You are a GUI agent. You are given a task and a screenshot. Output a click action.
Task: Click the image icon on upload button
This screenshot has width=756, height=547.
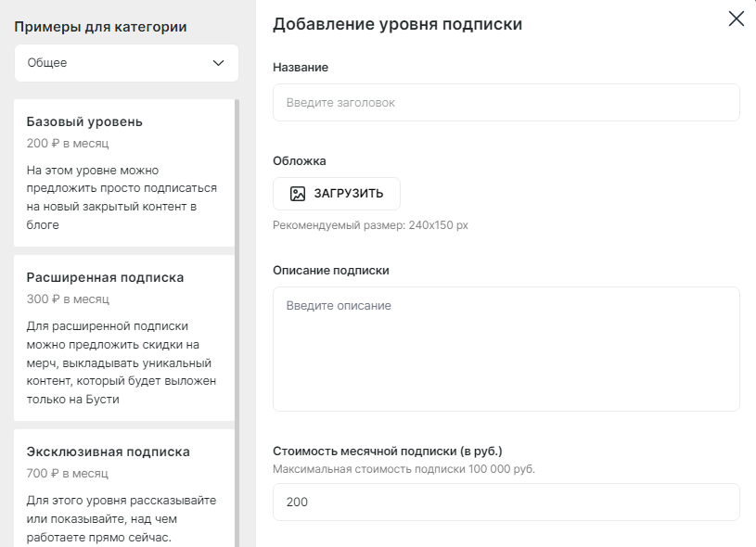coord(298,194)
